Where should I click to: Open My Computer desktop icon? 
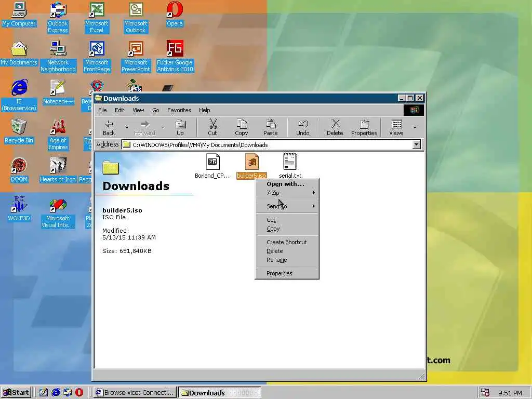(x=19, y=15)
